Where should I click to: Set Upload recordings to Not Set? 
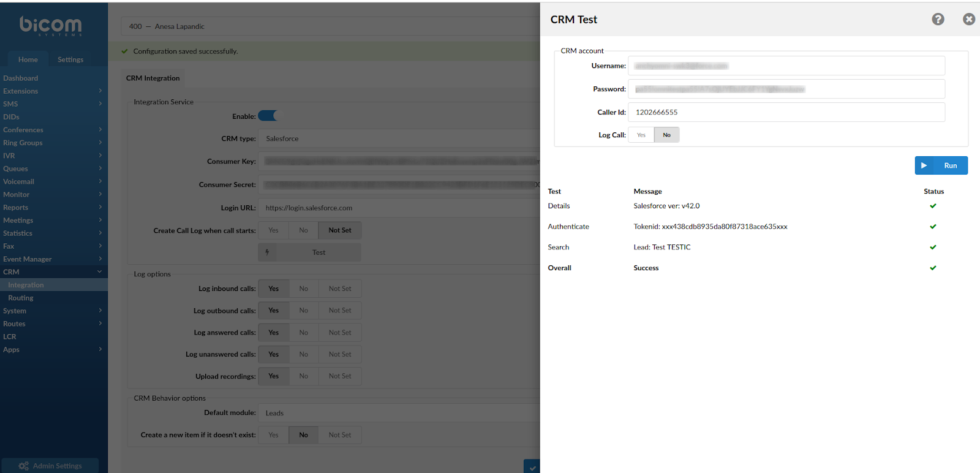click(x=340, y=376)
